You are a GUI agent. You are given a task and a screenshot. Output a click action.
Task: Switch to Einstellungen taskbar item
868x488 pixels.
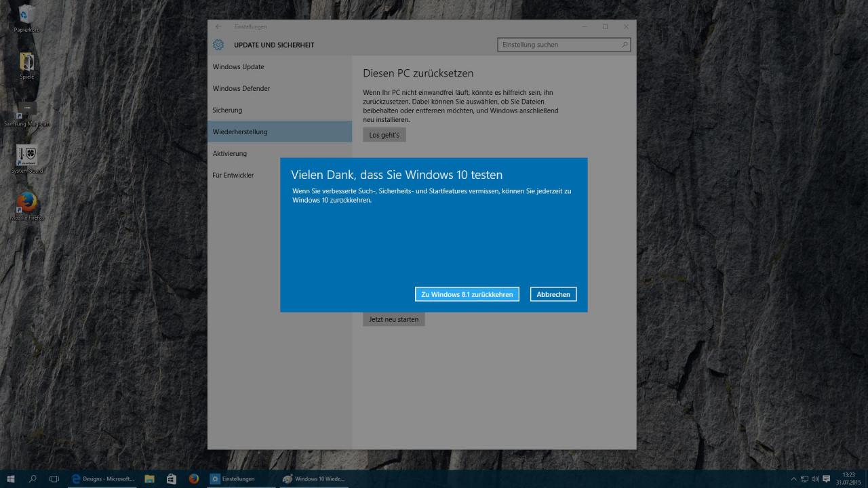tap(241, 479)
